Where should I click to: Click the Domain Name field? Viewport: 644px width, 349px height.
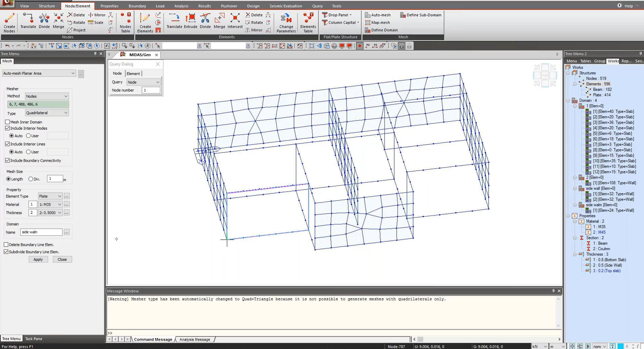pyautogui.click(x=41, y=232)
